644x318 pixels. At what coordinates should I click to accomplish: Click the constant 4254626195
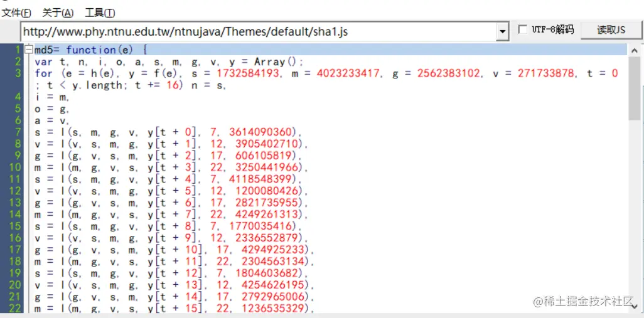tap(274, 285)
